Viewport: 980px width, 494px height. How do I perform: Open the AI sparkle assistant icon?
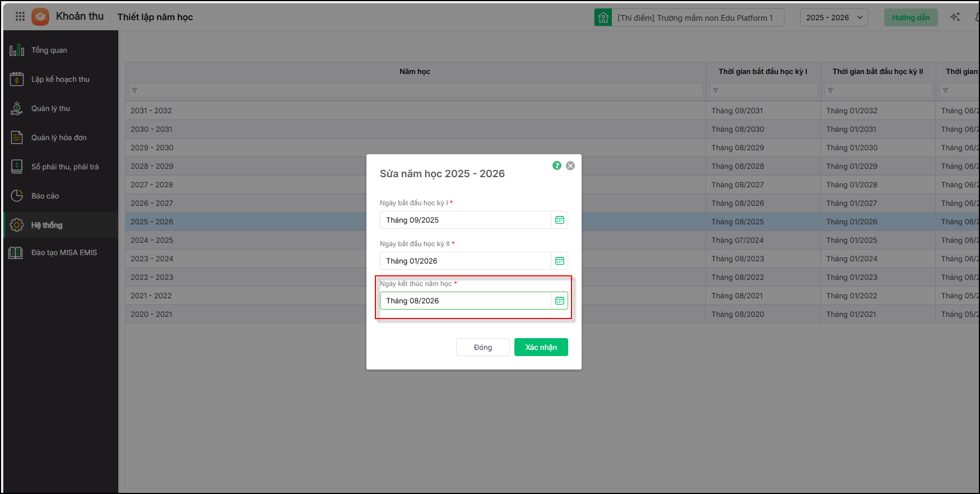click(955, 17)
